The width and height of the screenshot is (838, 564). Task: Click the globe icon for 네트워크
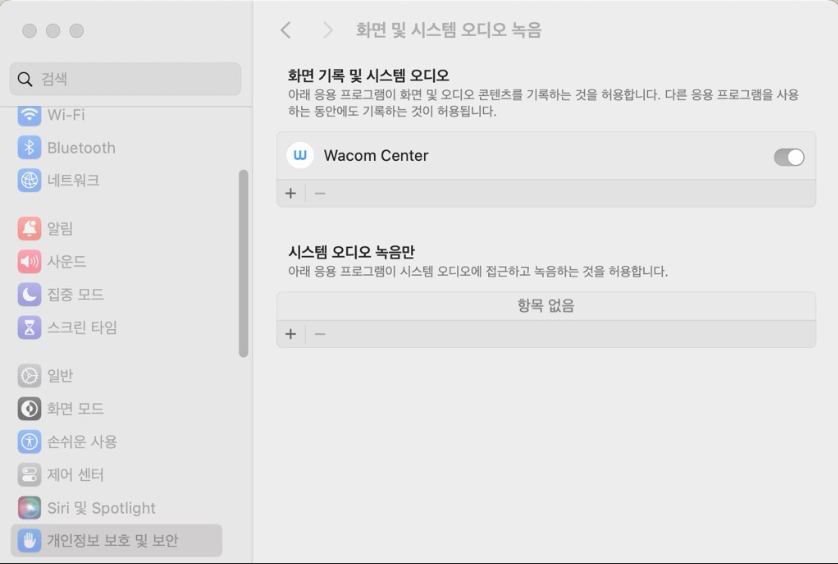tap(29, 180)
